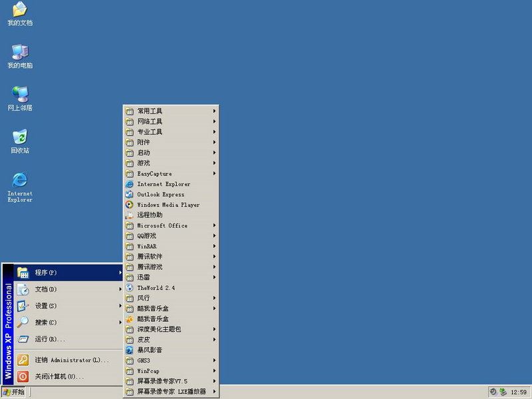
Task: Click the 运行(R) icon
Action: click(x=23, y=339)
